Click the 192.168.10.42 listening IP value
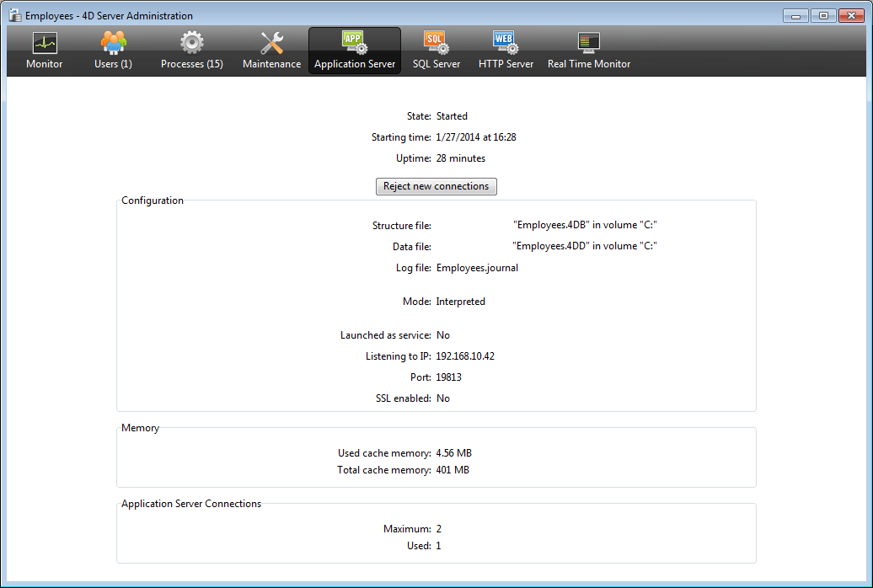This screenshot has height=588, width=873. pyautogui.click(x=465, y=356)
